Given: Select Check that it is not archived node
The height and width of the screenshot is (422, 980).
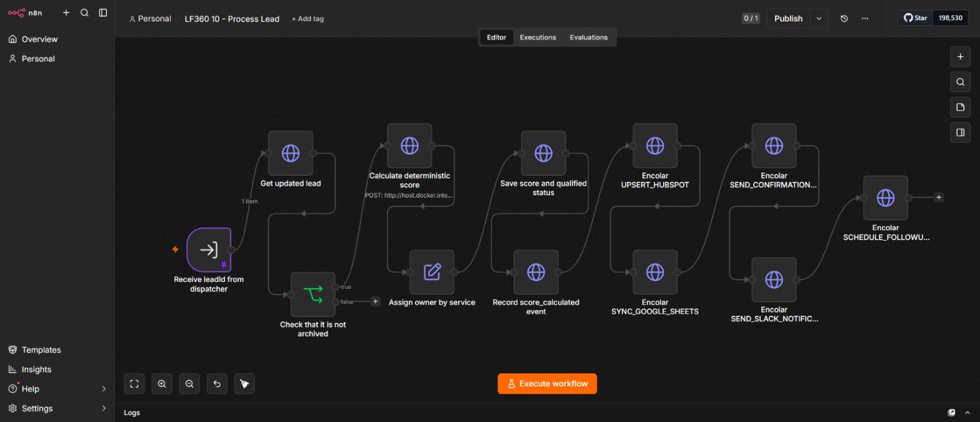Looking at the screenshot, I should 313,294.
